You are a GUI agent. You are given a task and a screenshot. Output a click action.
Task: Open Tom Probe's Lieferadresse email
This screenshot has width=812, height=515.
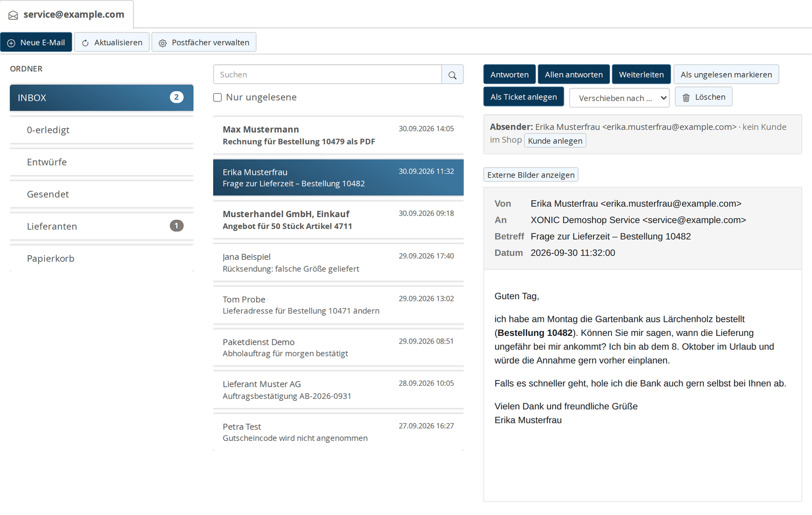click(338, 305)
